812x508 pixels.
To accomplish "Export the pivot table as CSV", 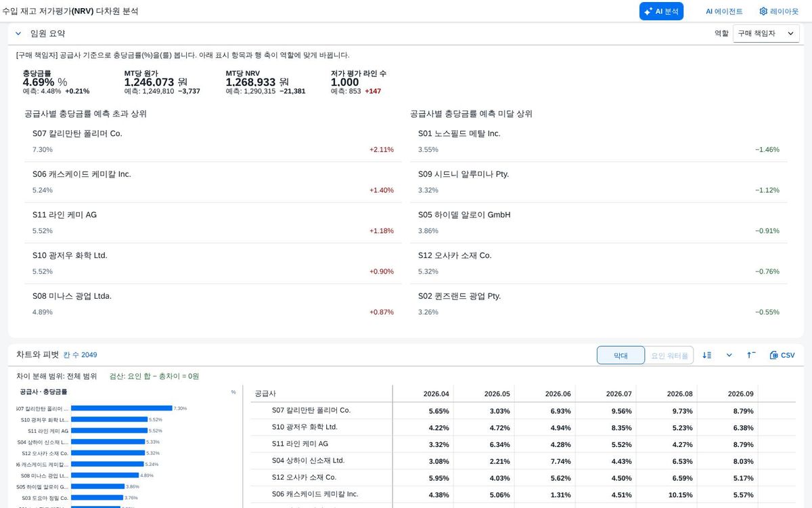I will click(782, 355).
